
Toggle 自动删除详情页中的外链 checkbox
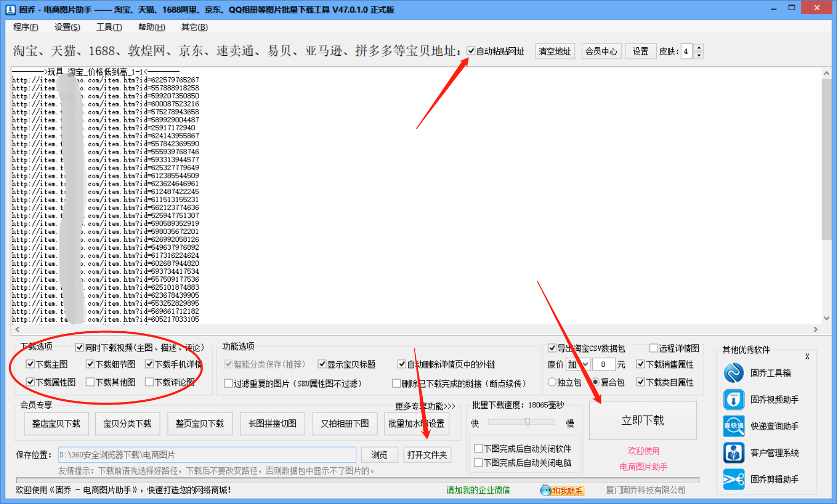pyautogui.click(x=402, y=364)
